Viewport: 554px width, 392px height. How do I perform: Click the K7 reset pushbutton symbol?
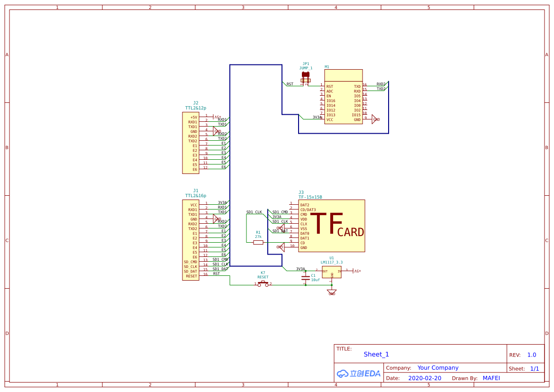point(263,283)
